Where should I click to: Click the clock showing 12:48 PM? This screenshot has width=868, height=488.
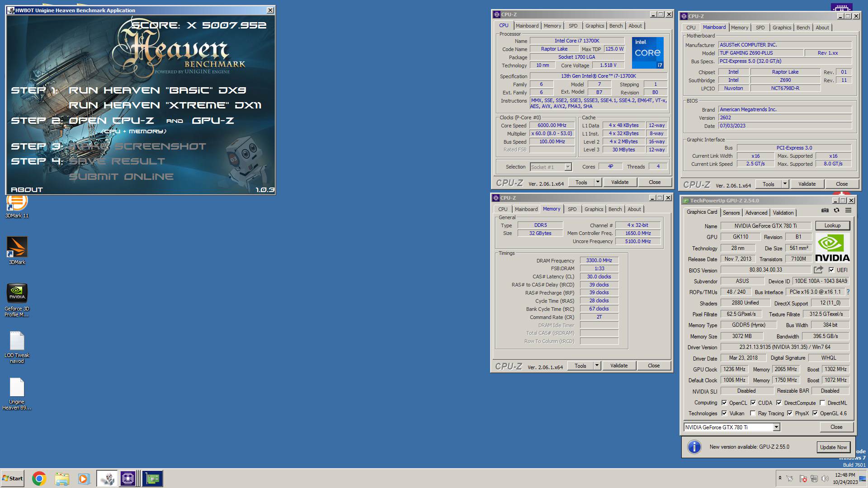click(845, 475)
